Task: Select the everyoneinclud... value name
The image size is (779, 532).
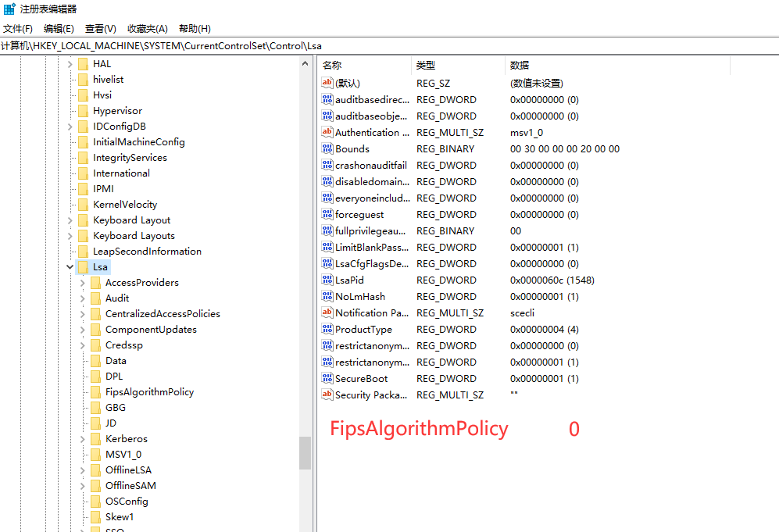Action: (x=373, y=198)
